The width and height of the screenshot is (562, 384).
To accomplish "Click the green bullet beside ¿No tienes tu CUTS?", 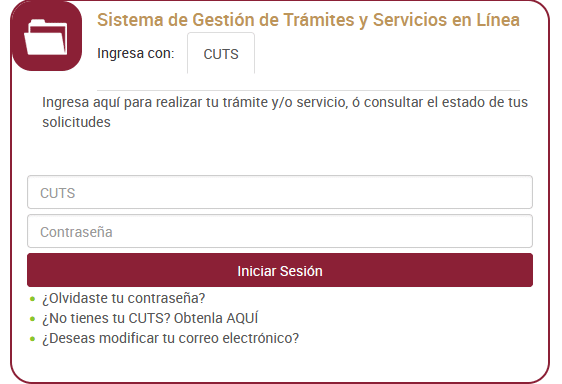I will pyautogui.click(x=33, y=319).
